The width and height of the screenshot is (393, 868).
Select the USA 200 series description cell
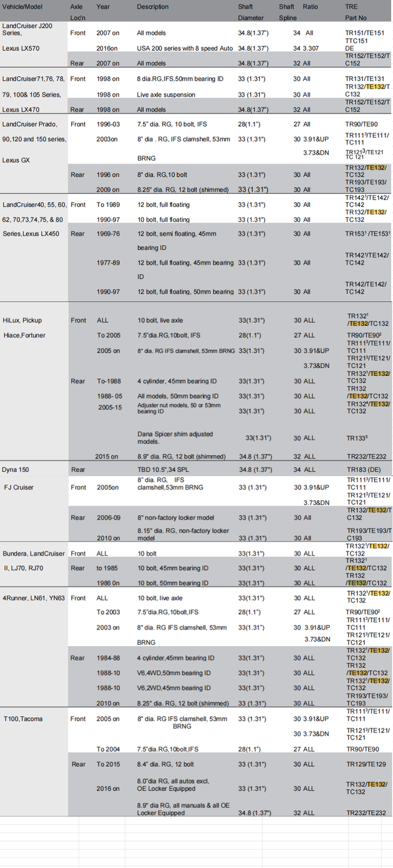(x=185, y=48)
